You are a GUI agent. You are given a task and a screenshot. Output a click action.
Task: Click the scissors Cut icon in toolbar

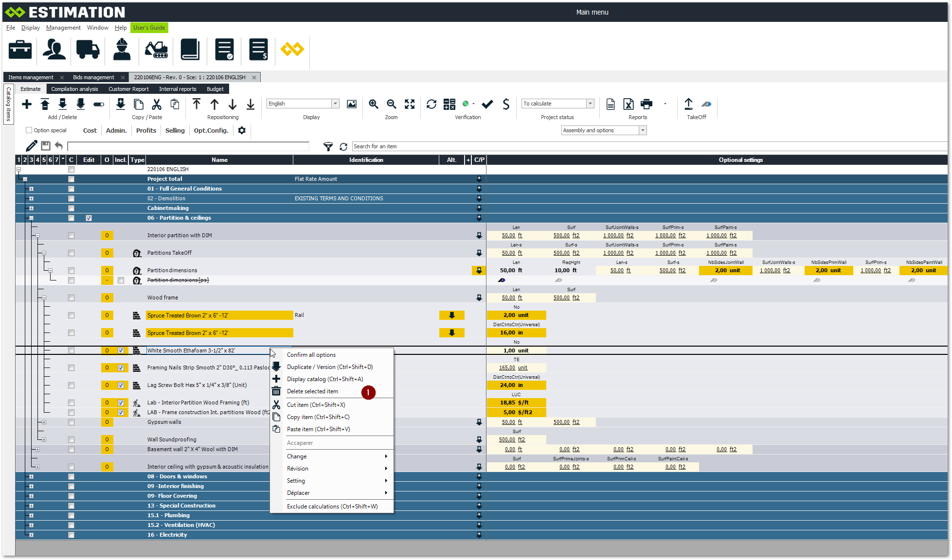[x=157, y=104]
